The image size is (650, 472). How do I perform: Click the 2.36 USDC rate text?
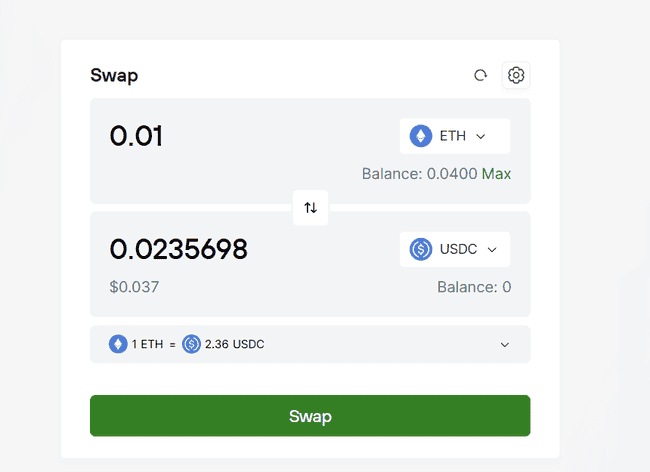(234, 344)
